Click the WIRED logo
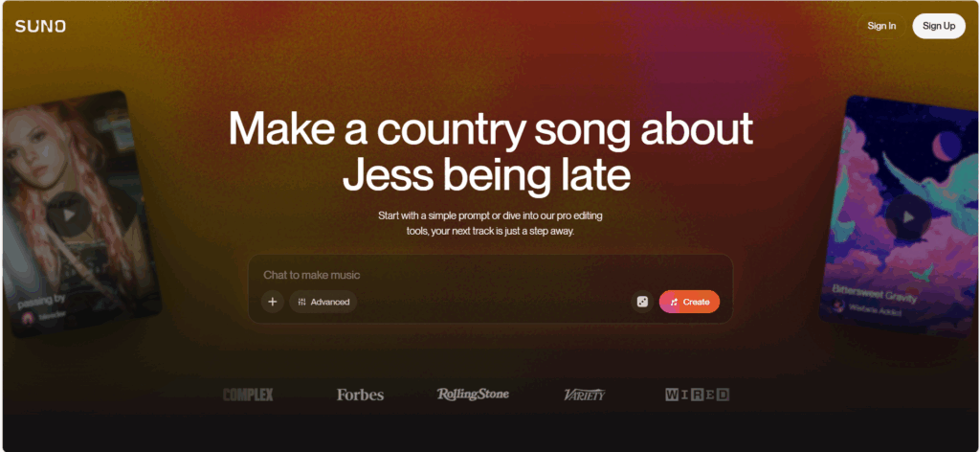Viewport: 980px width, 452px height. 697,395
